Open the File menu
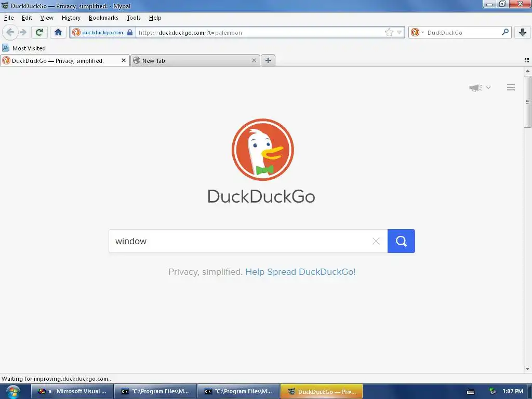 pos(9,18)
